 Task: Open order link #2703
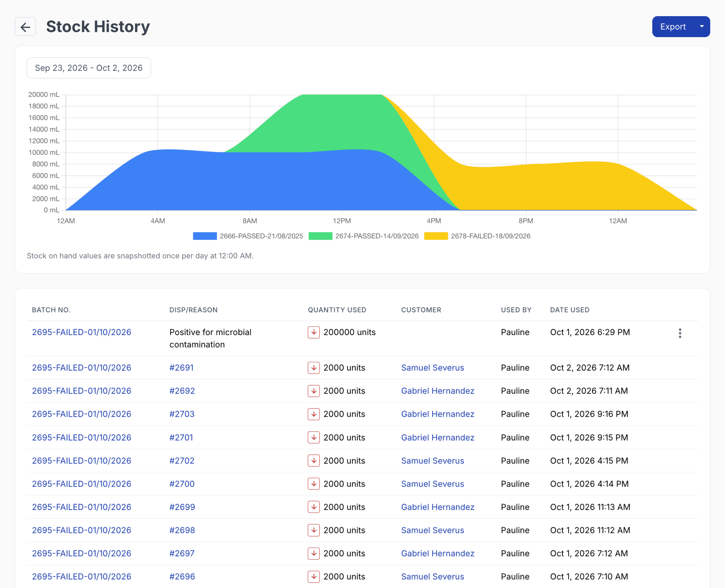(182, 414)
